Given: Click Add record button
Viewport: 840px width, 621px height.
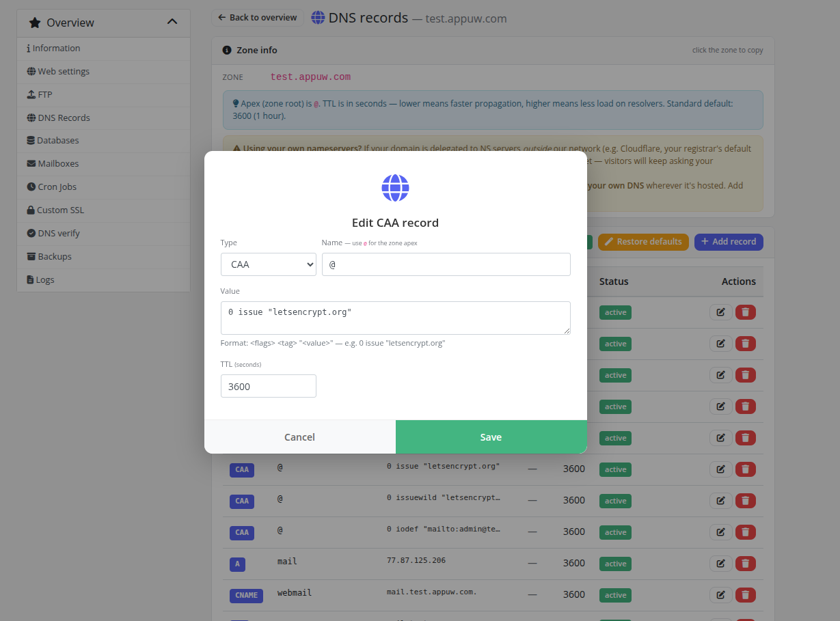Looking at the screenshot, I should click(x=729, y=242).
